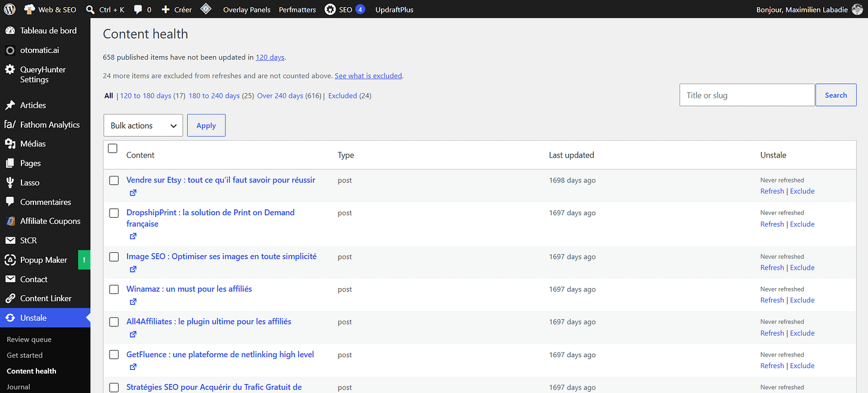This screenshot has width=868, height=393.
Task: Click the Commentaires bubble icon in sidebar
Action: [x=10, y=202]
